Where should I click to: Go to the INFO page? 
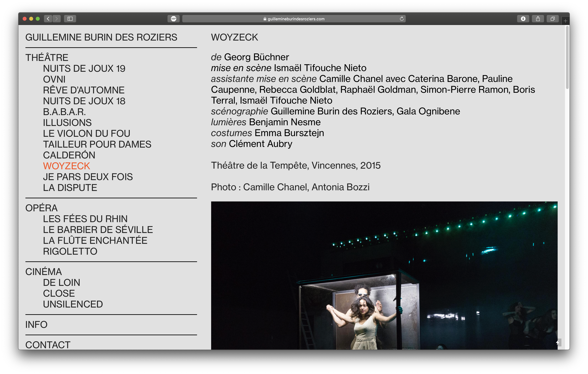[36, 324]
